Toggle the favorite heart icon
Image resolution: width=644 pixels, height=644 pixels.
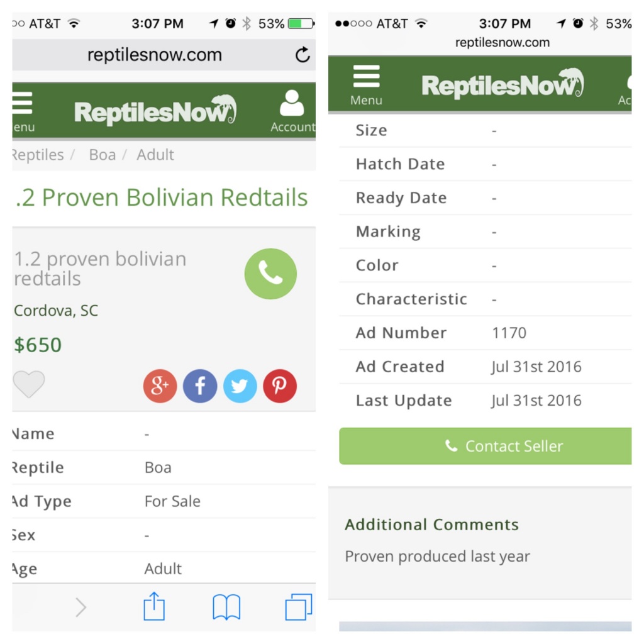[29, 384]
